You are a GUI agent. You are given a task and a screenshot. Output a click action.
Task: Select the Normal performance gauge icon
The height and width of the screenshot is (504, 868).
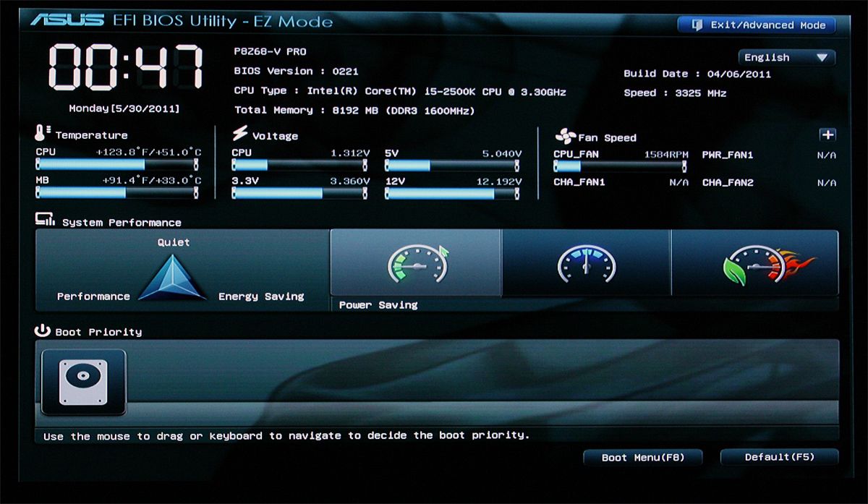pyautogui.click(x=586, y=262)
